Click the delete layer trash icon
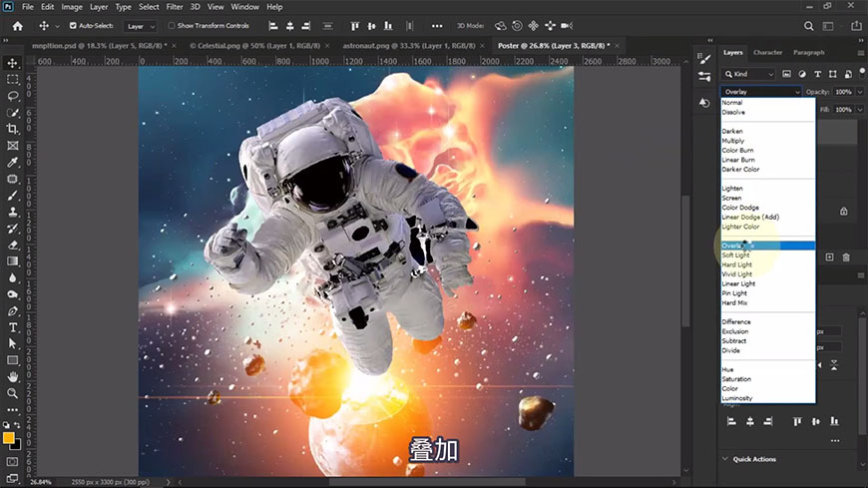The width and height of the screenshot is (868, 488). point(846,257)
